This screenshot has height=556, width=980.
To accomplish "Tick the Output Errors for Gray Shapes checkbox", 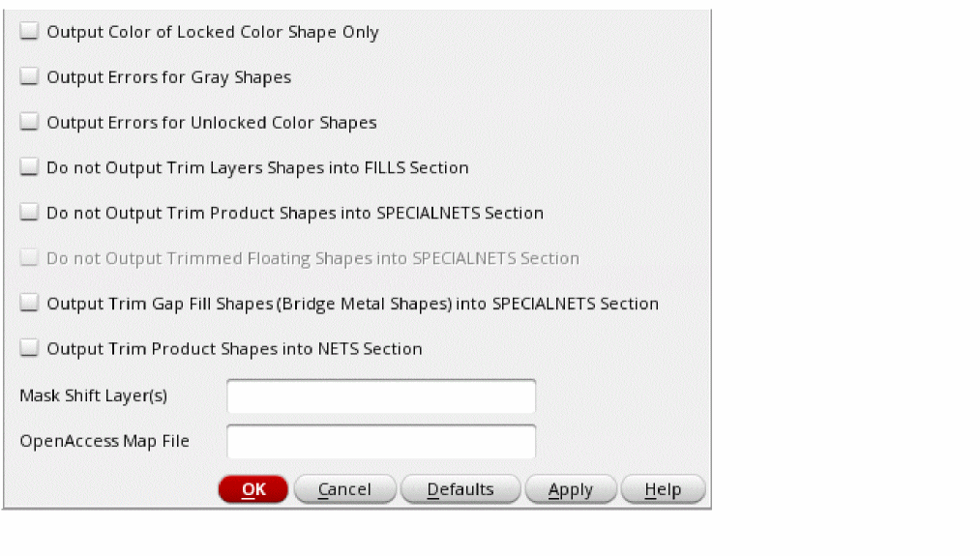I will click(30, 77).
